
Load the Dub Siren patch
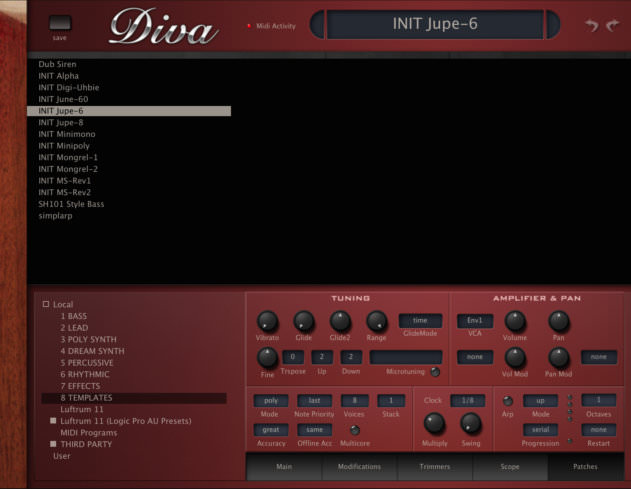(x=57, y=64)
